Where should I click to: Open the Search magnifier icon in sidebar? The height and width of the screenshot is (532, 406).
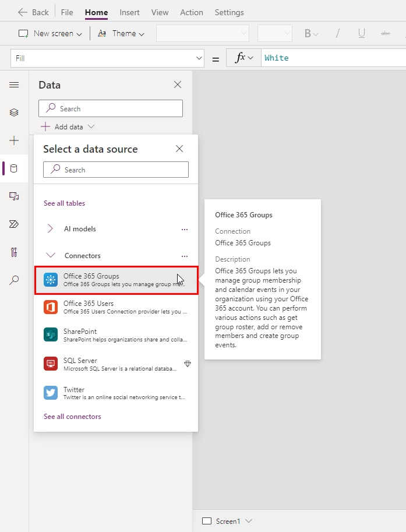(14, 280)
